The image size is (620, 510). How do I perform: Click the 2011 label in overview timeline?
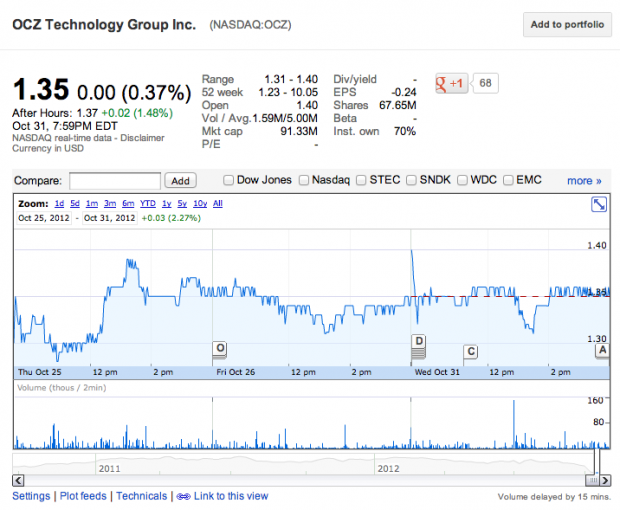110,469
